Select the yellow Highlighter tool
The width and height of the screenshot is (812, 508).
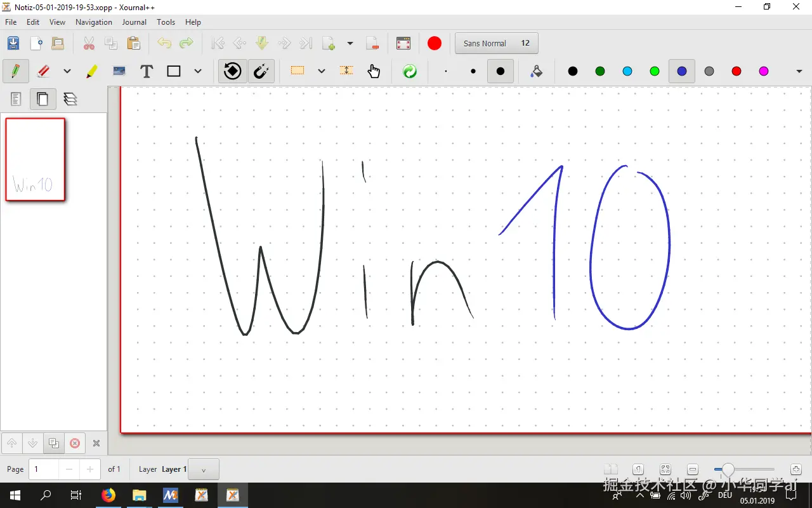(x=92, y=71)
